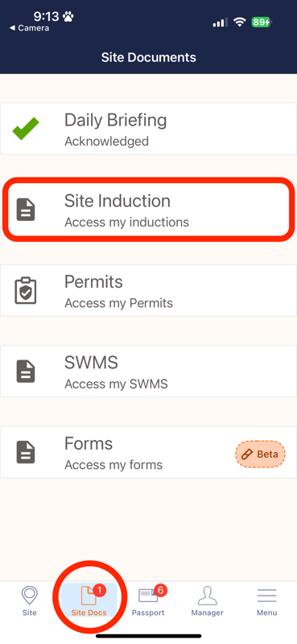
Task: Tap the green Daily Briefing checkmark
Action: [26, 128]
